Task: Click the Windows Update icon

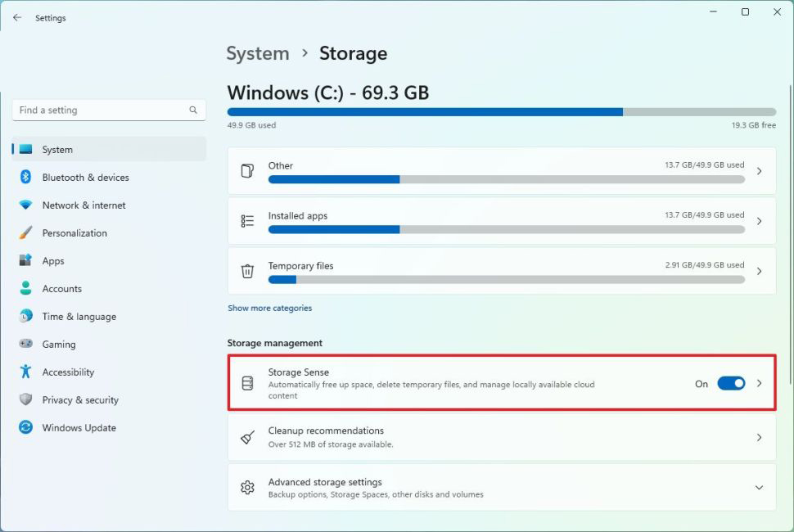Action: point(25,428)
